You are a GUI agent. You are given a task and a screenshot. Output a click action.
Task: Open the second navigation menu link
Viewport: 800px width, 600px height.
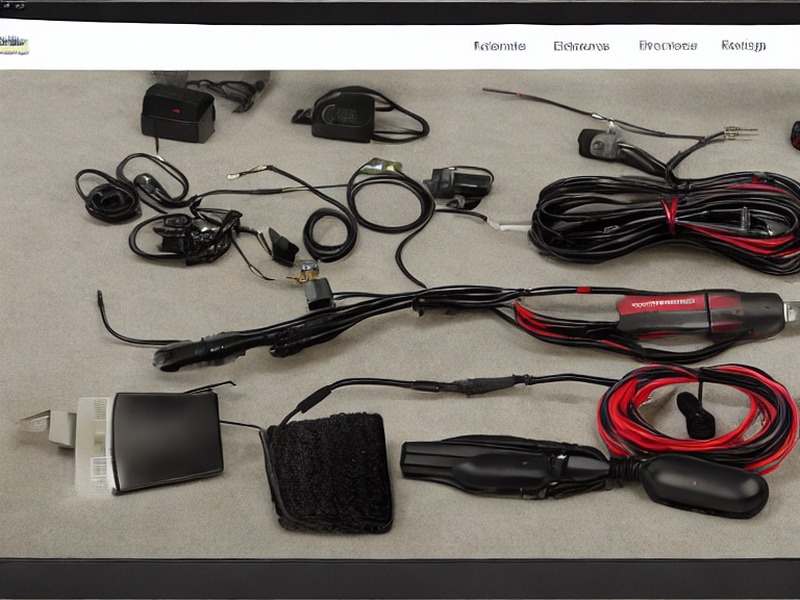pos(581,46)
